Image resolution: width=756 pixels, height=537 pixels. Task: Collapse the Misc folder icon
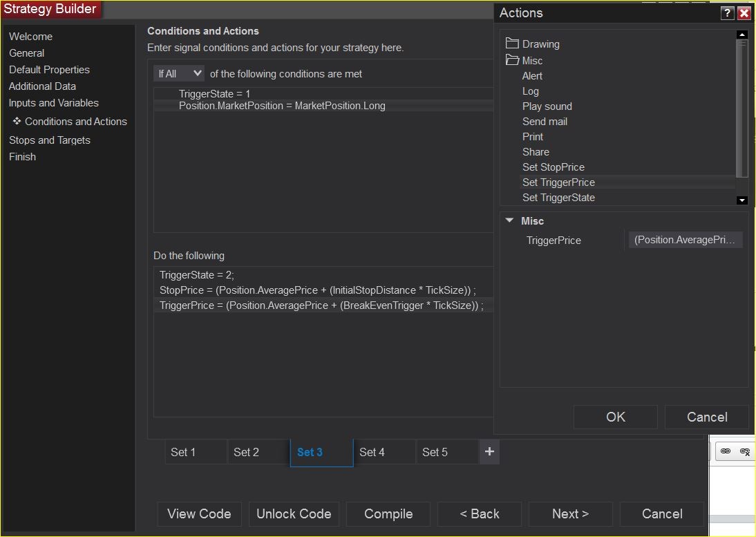pos(512,61)
